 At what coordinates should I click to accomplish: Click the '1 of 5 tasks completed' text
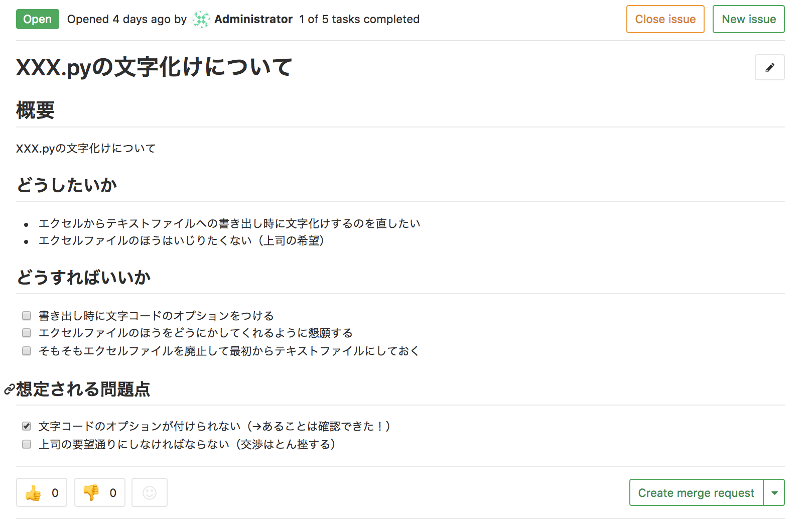pos(359,19)
